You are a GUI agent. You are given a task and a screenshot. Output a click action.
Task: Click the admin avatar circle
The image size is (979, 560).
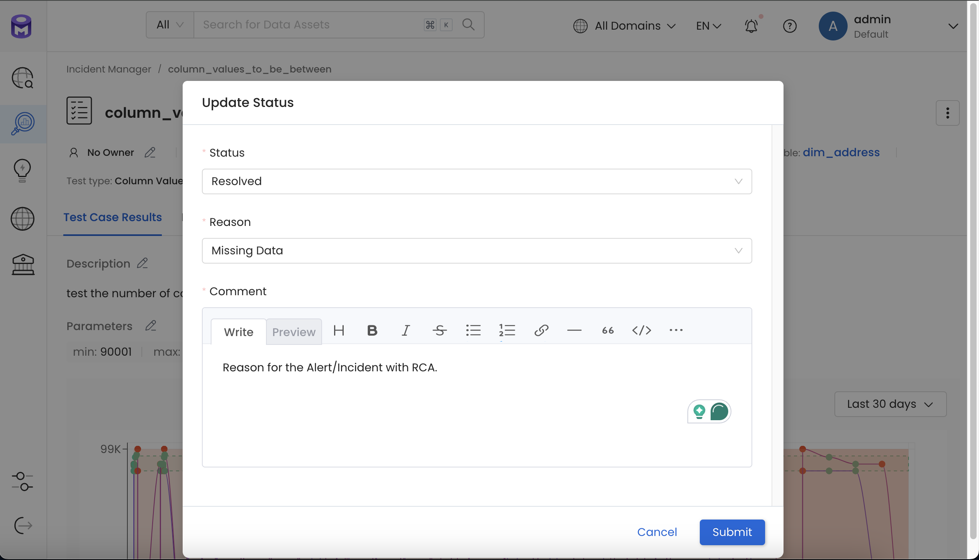point(833,26)
